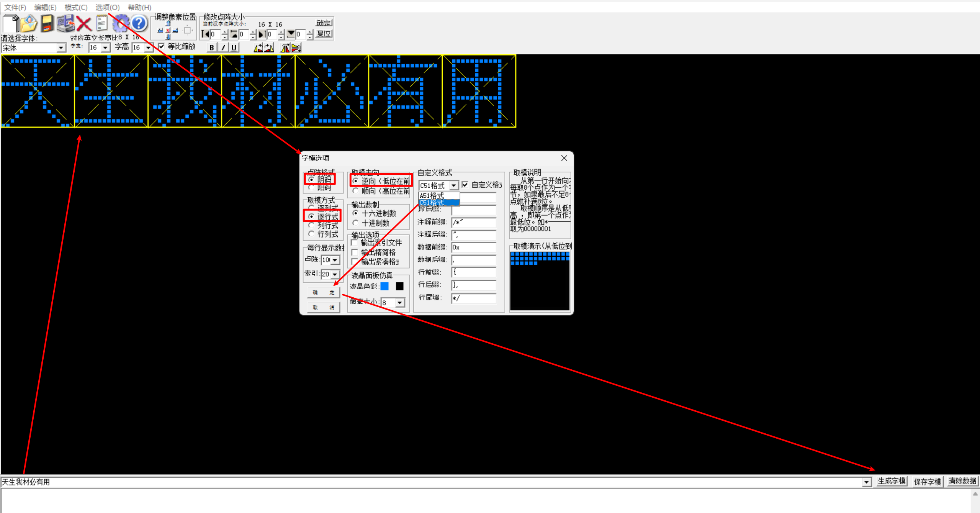Open the C51格式 combo box arrow
The width and height of the screenshot is (980, 513).
click(x=454, y=186)
